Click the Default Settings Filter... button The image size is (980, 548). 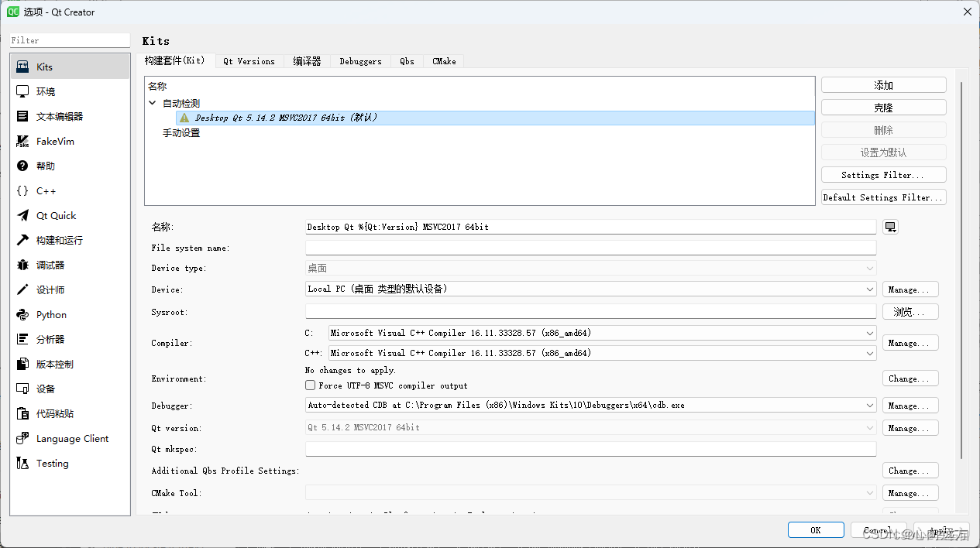click(883, 197)
